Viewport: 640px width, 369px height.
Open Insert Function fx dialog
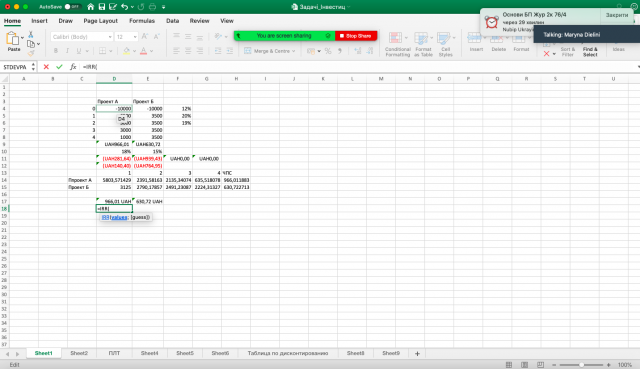pyautogui.click(x=73, y=67)
